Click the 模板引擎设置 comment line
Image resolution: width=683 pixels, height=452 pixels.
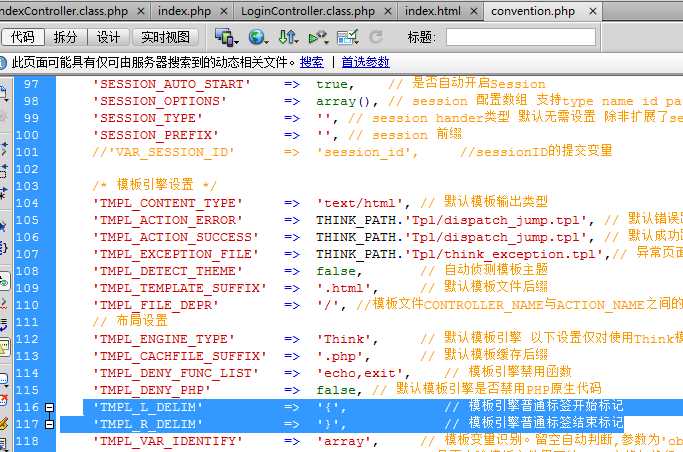(x=155, y=185)
